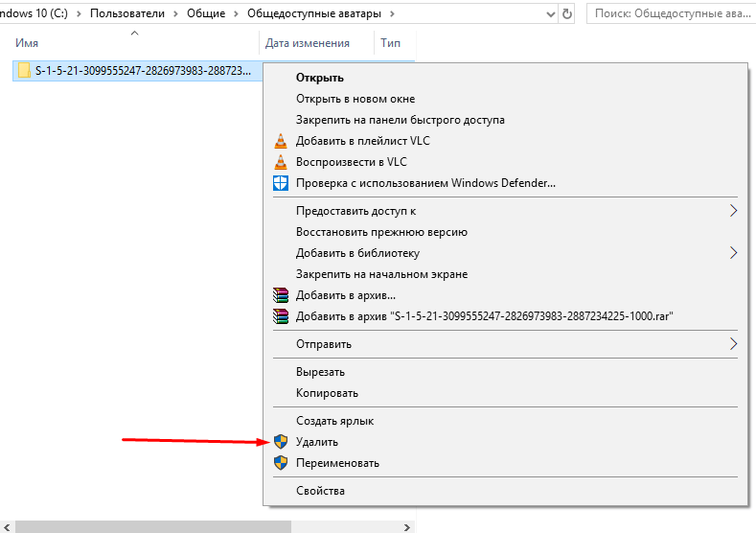This screenshot has width=756, height=533.
Task: Expand the 'Предоставить доступ к' submenu arrow
Action: [733, 211]
